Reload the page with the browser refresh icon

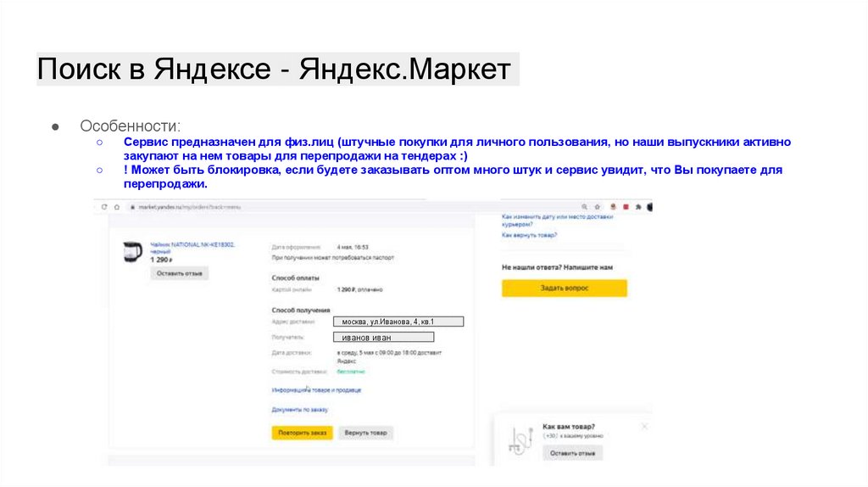104,207
